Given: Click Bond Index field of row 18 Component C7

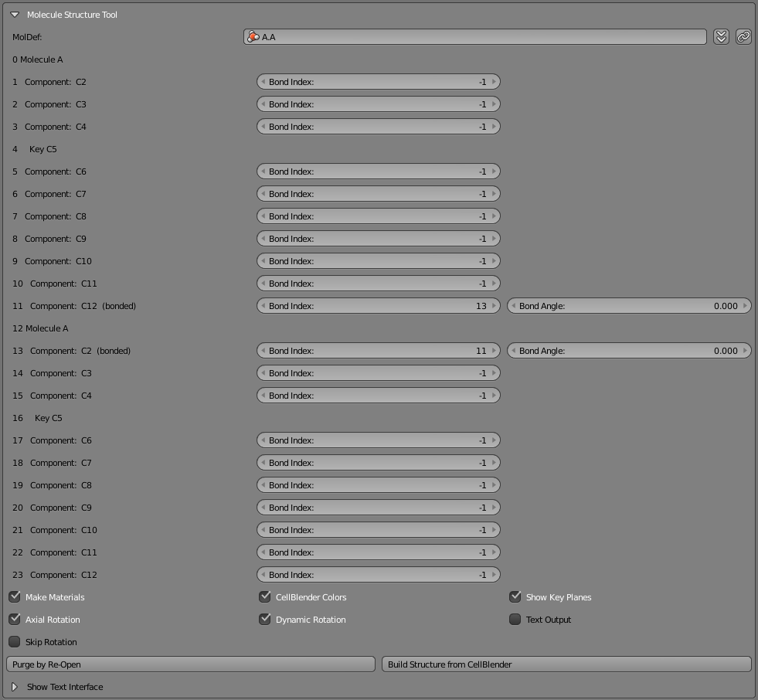Looking at the screenshot, I should tap(379, 463).
